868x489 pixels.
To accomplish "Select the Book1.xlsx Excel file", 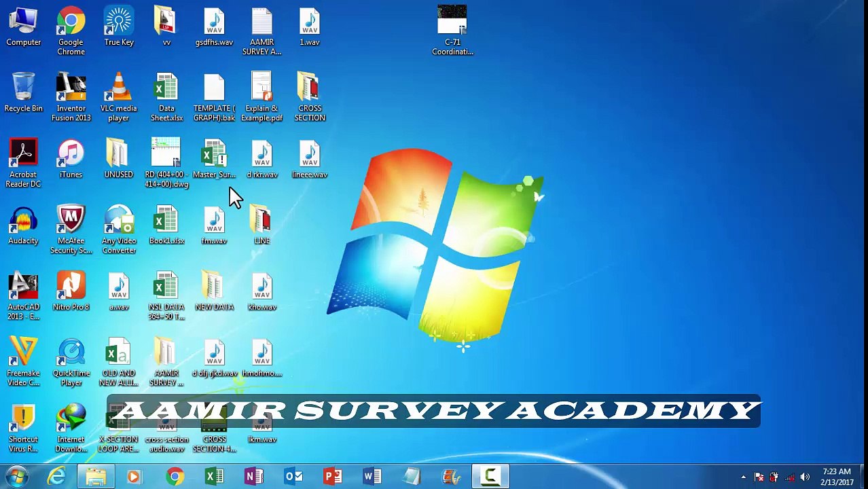I will coord(166,225).
